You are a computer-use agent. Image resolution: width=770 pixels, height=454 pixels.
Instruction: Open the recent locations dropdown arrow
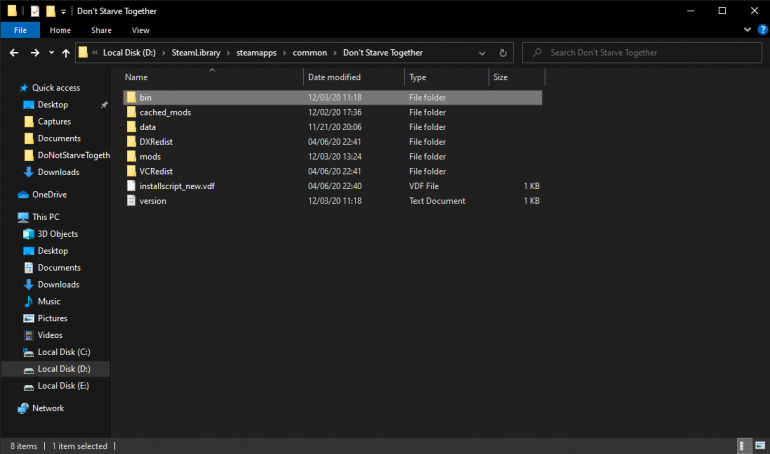coord(50,52)
